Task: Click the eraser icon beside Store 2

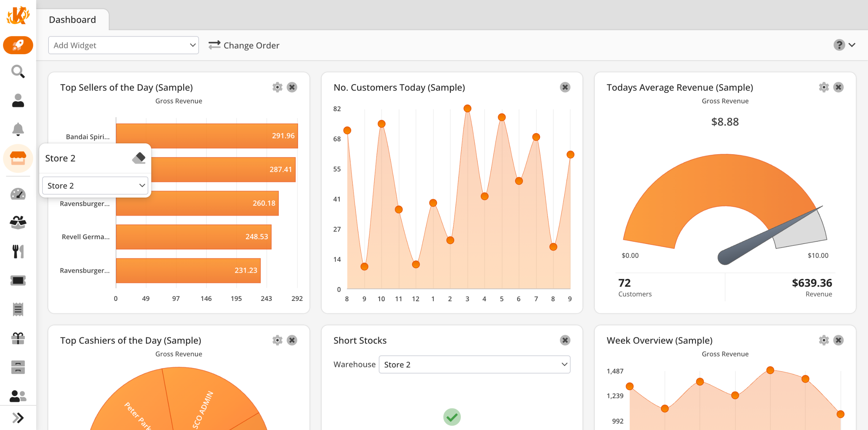Action: [139, 158]
